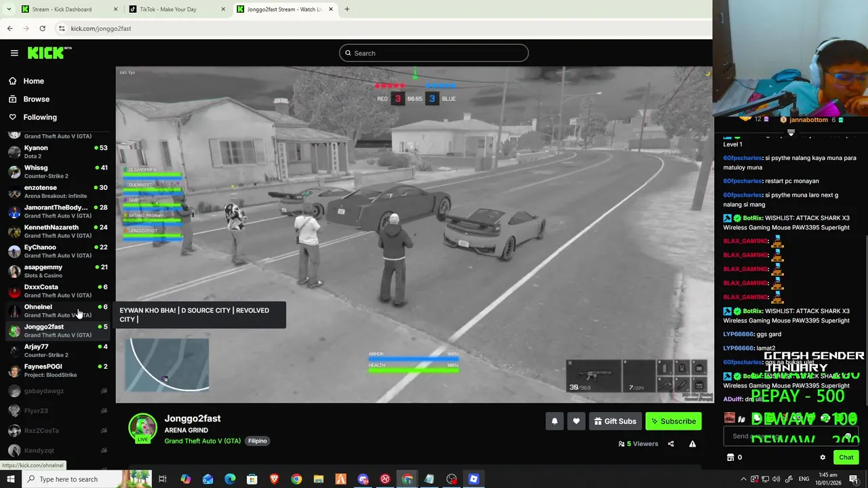Open offline Flyxr23 channel

(58, 411)
